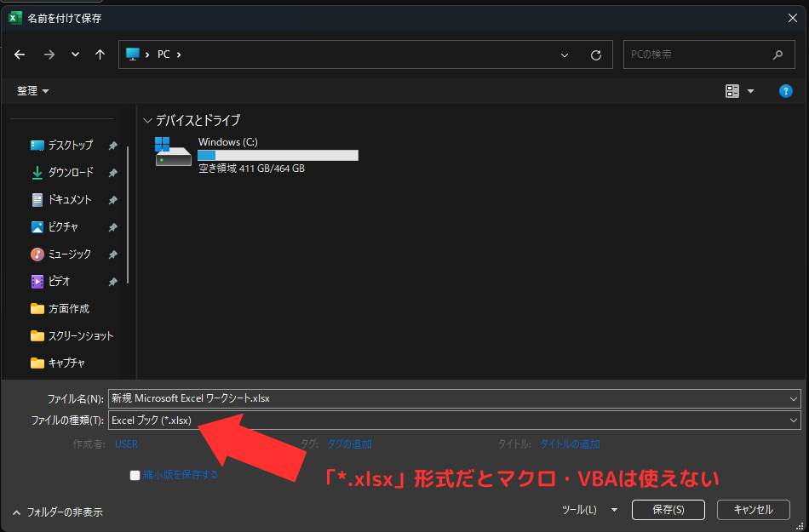Click the PC monitor icon in address bar
The width and height of the screenshot is (809, 532).
tap(133, 54)
